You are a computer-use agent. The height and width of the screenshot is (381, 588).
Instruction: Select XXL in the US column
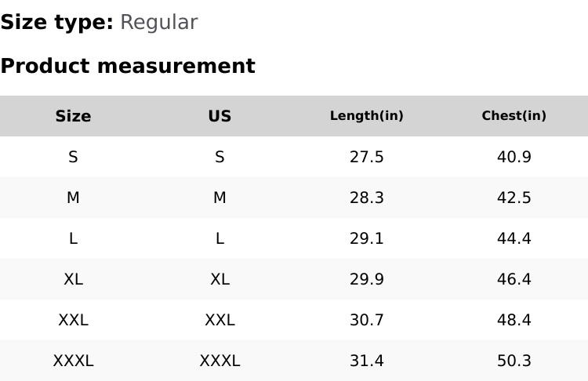pyautogui.click(x=220, y=320)
